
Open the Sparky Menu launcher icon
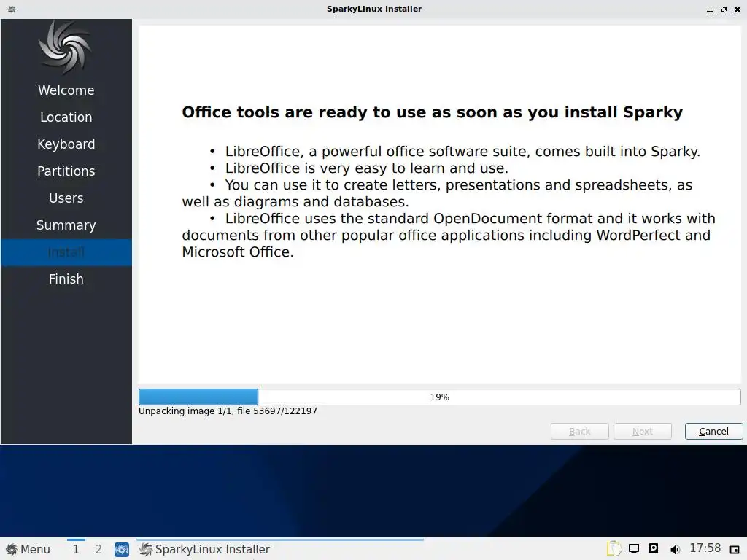[x=12, y=550]
